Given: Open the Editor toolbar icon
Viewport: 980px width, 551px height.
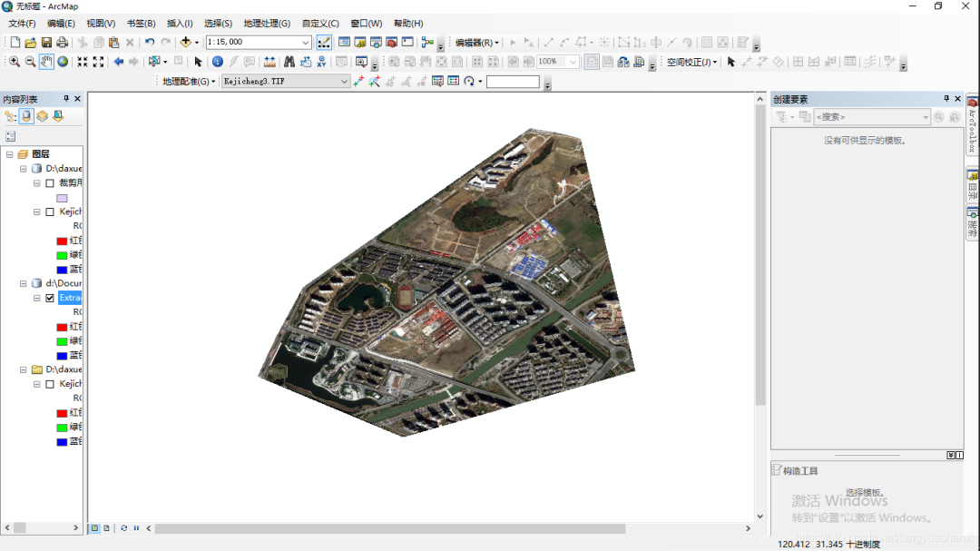Looking at the screenshot, I should point(324,43).
